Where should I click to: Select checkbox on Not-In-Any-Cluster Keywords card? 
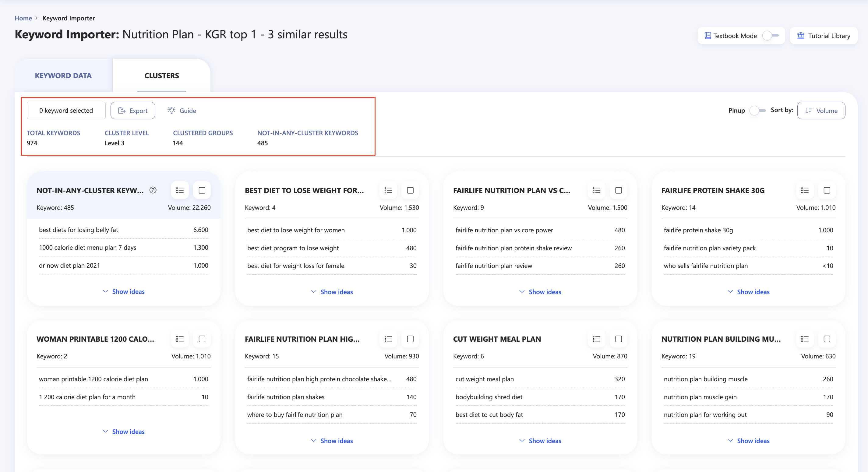[x=202, y=190]
